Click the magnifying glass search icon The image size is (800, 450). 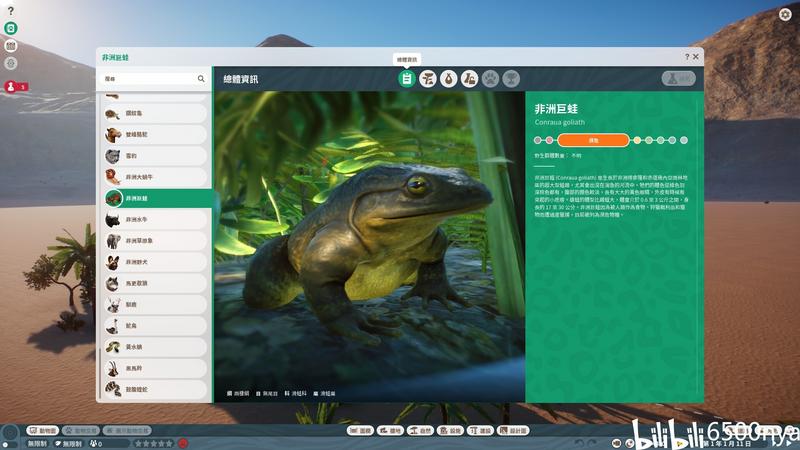pos(201,79)
